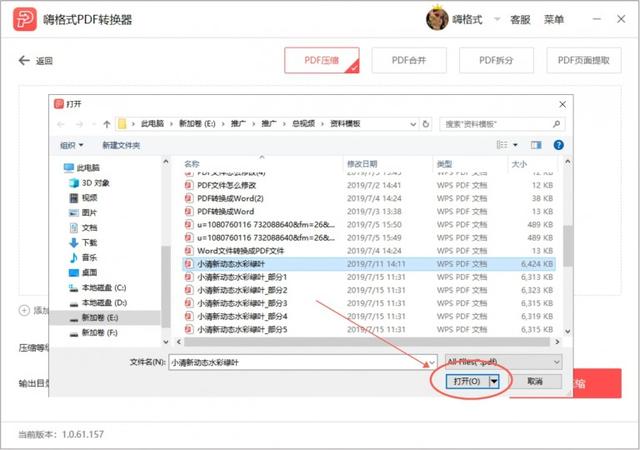This screenshot has width=640, height=450.
Task: Go up one folder level
Action: click(x=107, y=124)
